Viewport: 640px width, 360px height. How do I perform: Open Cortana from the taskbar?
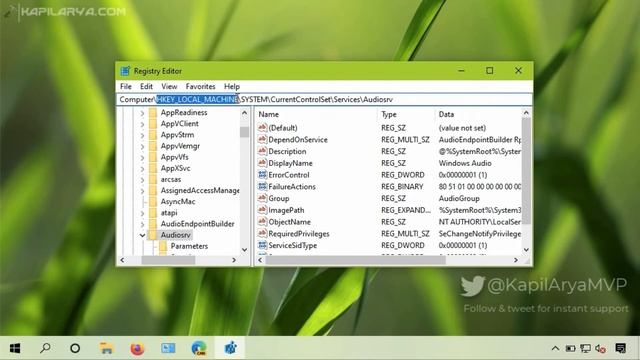75,348
